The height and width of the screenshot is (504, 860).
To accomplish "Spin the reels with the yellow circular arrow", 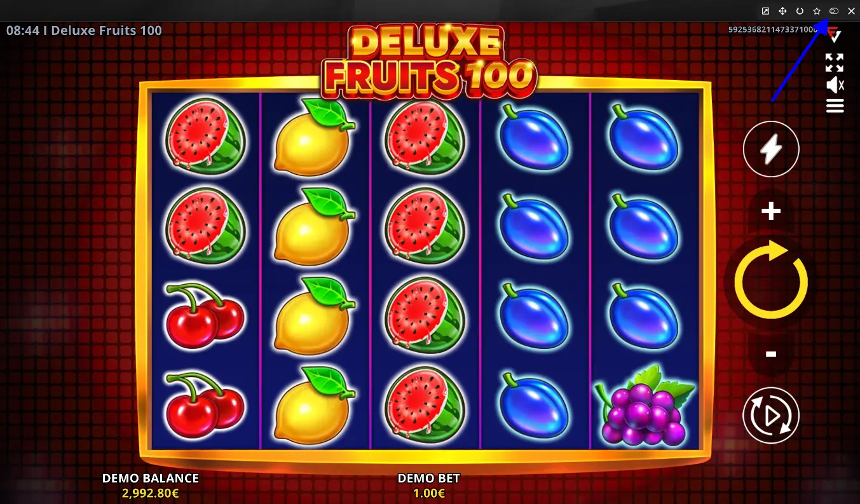I will click(771, 281).
